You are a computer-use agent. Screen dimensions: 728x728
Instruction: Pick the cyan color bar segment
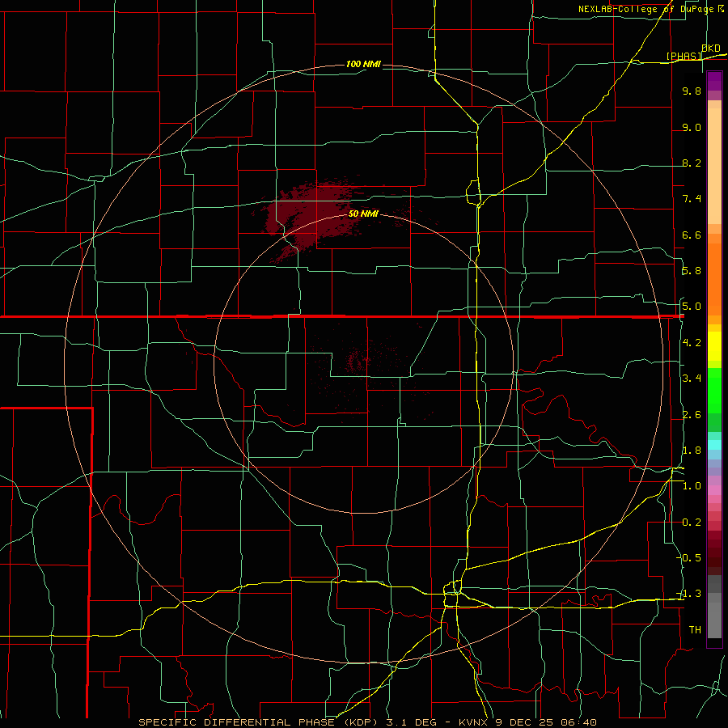coord(714,444)
